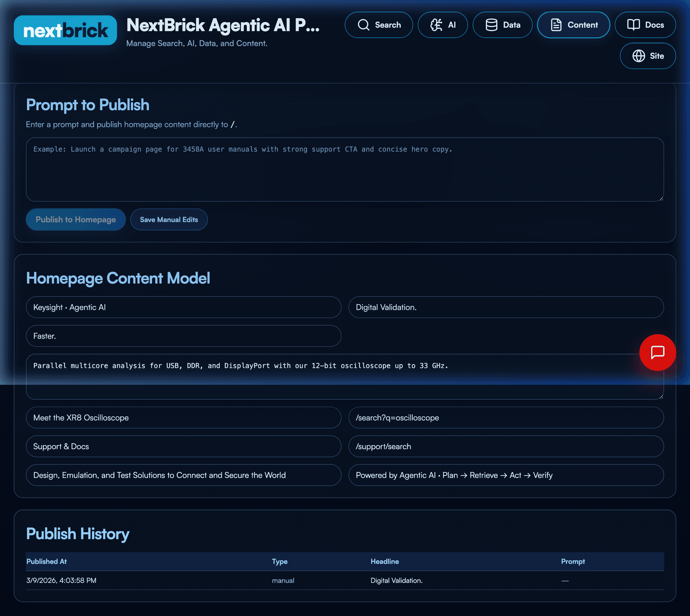Open the Site tab

click(x=648, y=56)
